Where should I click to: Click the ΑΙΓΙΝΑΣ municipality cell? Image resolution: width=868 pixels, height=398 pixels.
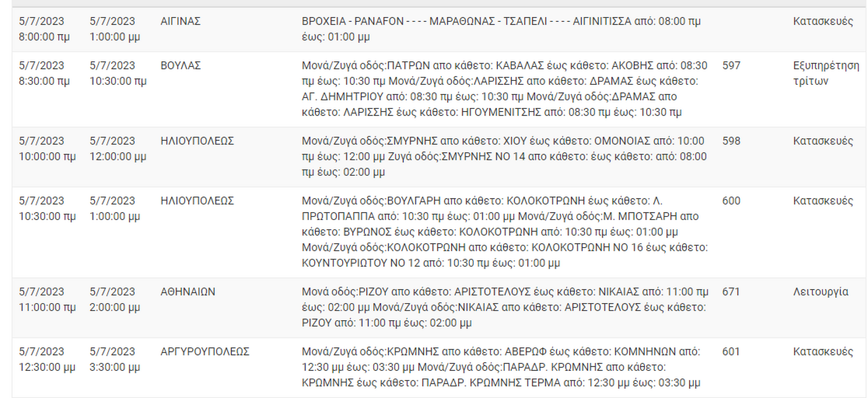[x=180, y=21]
